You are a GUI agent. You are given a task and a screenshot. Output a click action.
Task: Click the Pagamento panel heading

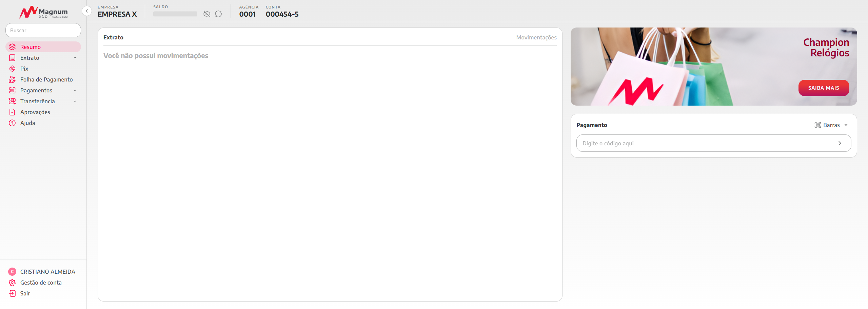click(592, 125)
